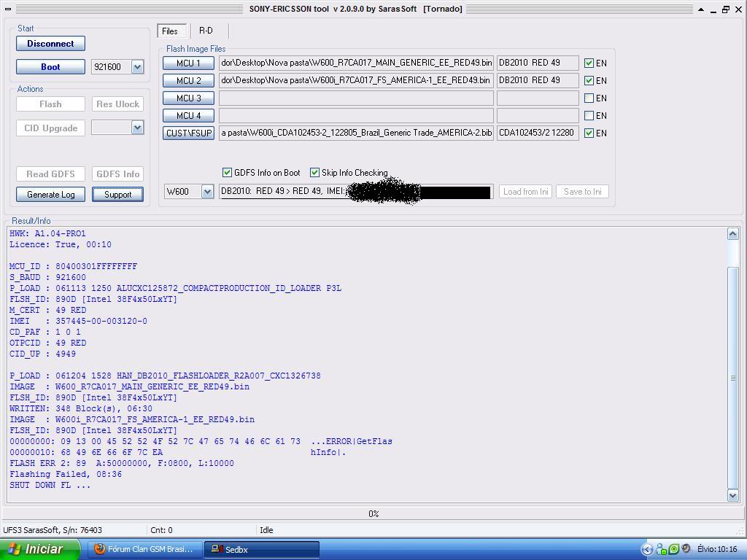Image resolution: width=747 pixels, height=560 pixels.
Task: Click the DB2010 RED 49 > RED 49 info field
Action: (356, 192)
